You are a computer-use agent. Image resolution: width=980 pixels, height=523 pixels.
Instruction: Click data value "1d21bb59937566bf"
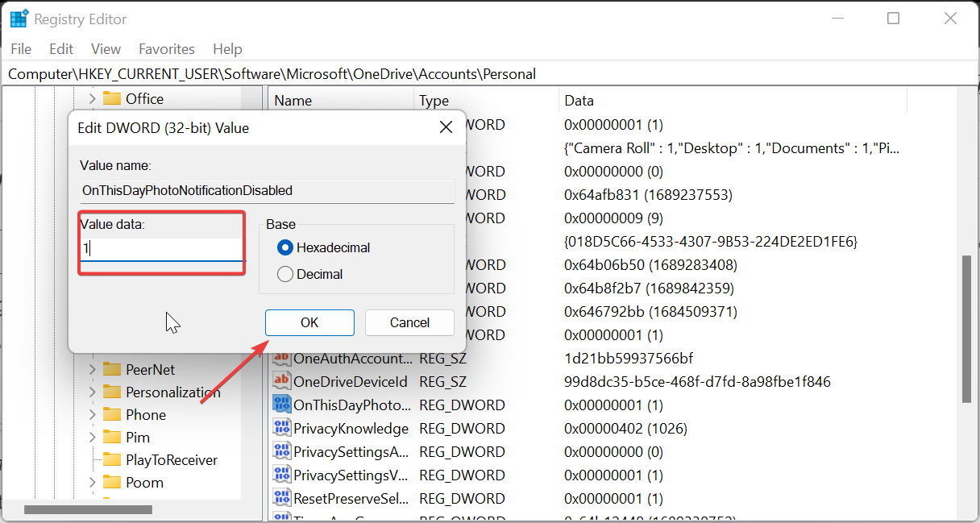coord(629,358)
